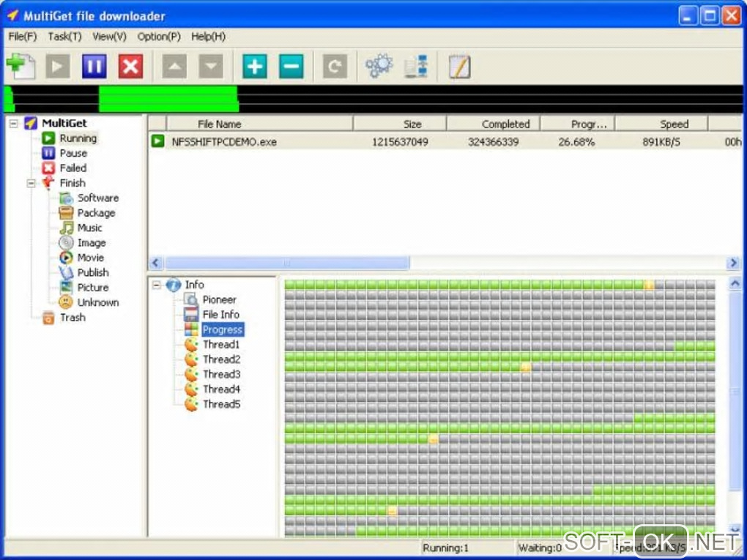Sort by the File Name column header
747x560 pixels.
point(260,124)
